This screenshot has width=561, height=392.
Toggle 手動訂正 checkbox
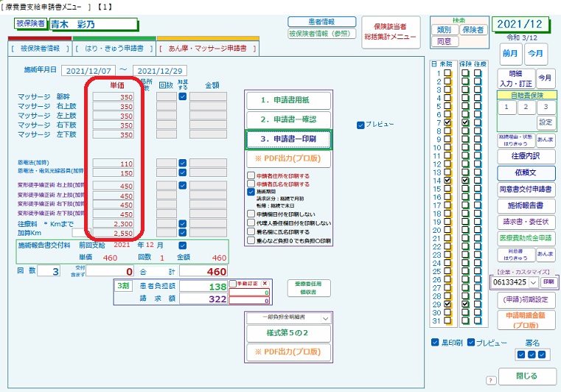(233, 284)
